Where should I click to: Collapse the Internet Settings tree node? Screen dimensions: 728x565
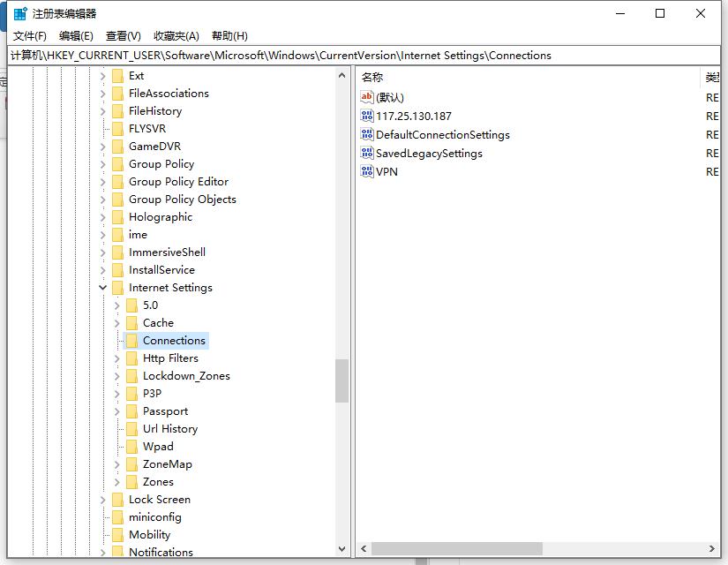(x=102, y=287)
